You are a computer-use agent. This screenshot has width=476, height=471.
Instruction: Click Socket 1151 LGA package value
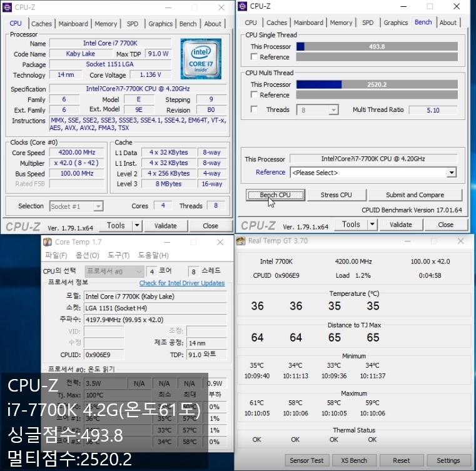(x=110, y=64)
